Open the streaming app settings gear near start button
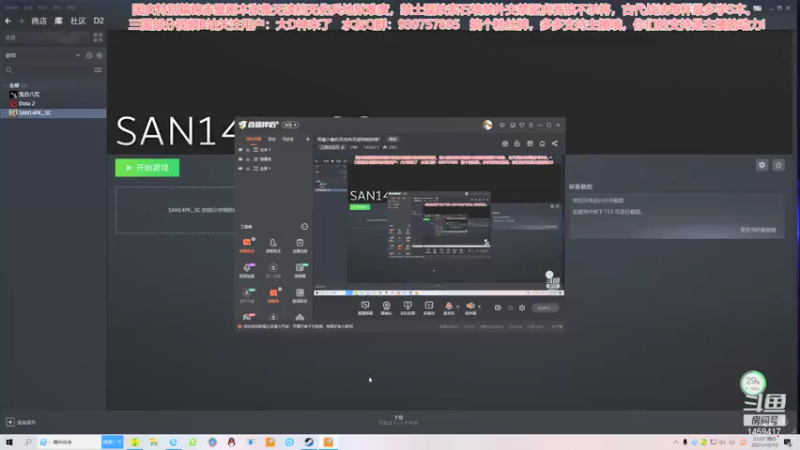The width and height of the screenshot is (800, 450). point(522,308)
